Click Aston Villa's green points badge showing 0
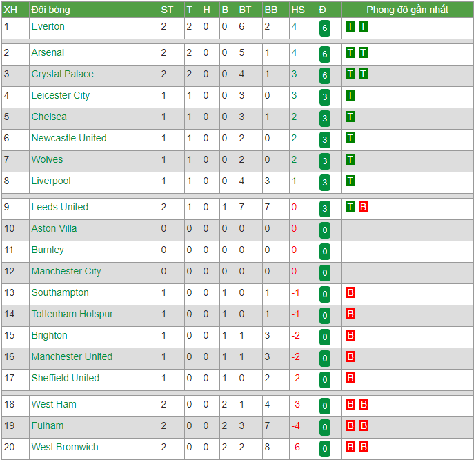Viewport: 476px width, 462px height. 324,230
